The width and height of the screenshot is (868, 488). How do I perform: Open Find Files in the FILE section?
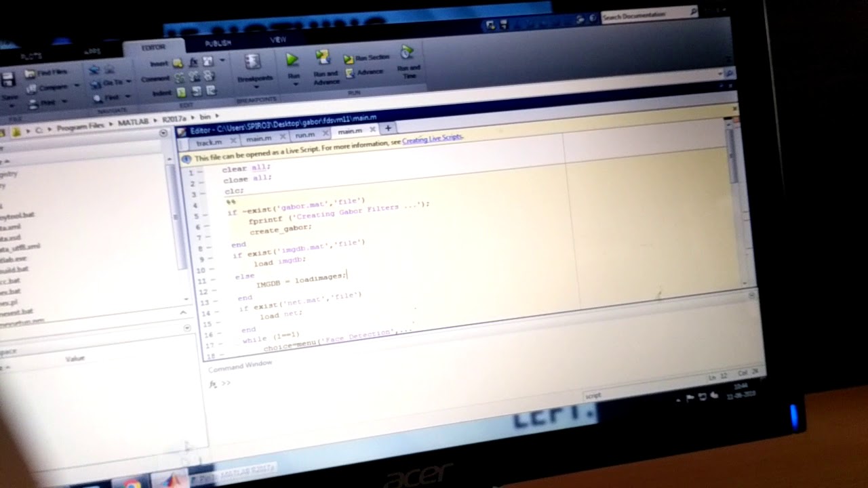[45, 73]
